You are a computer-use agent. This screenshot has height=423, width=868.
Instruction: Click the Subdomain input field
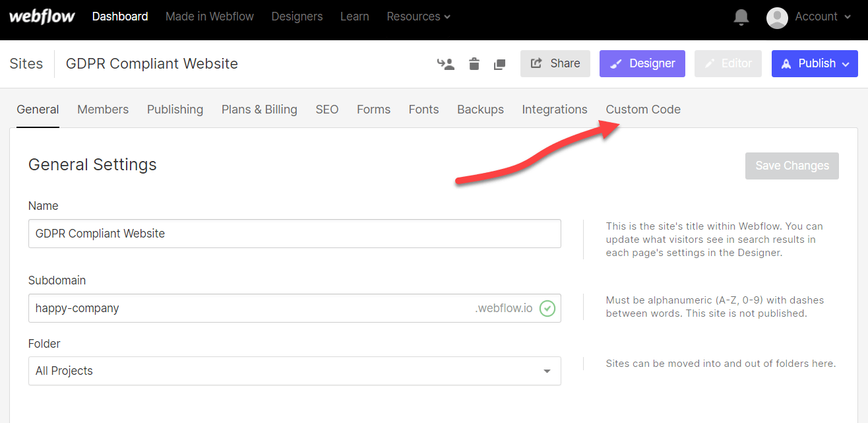295,308
